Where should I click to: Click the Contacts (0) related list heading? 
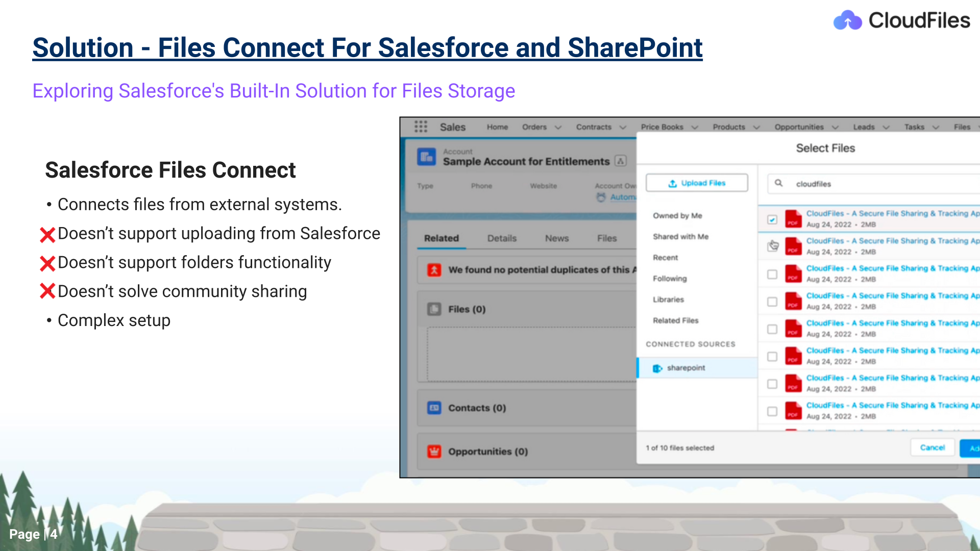pyautogui.click(x=477, y=408)
